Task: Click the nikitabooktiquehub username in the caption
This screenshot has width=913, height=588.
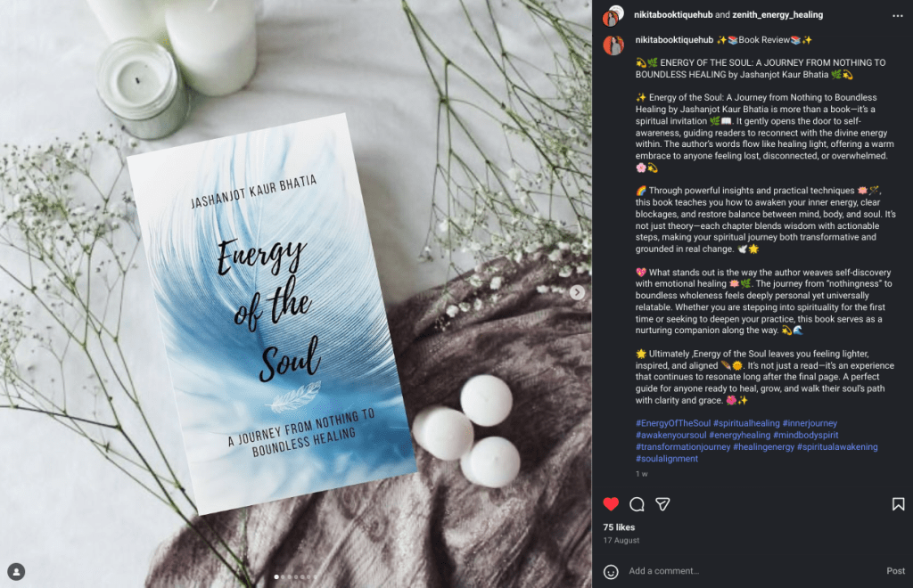Action: [x=674, y=39]
